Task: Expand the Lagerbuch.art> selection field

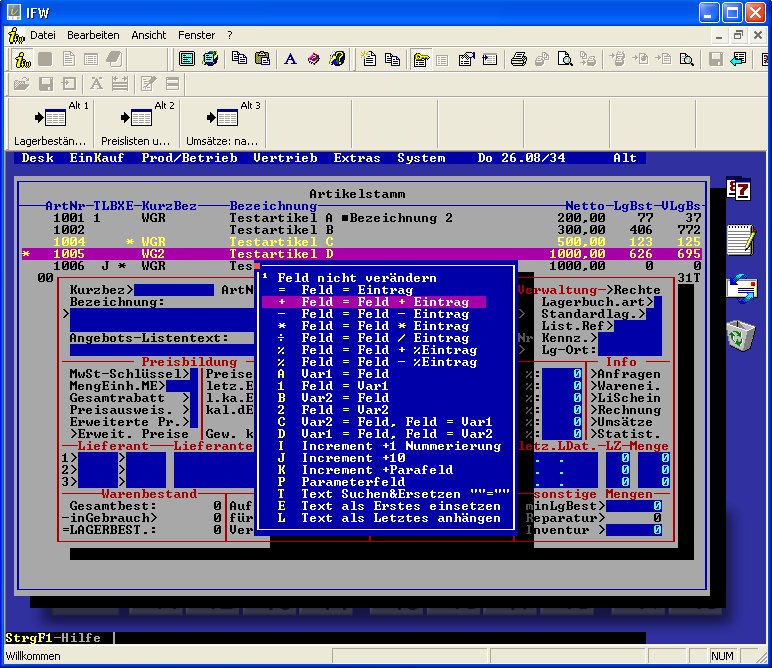Action: tap(596, 302)
